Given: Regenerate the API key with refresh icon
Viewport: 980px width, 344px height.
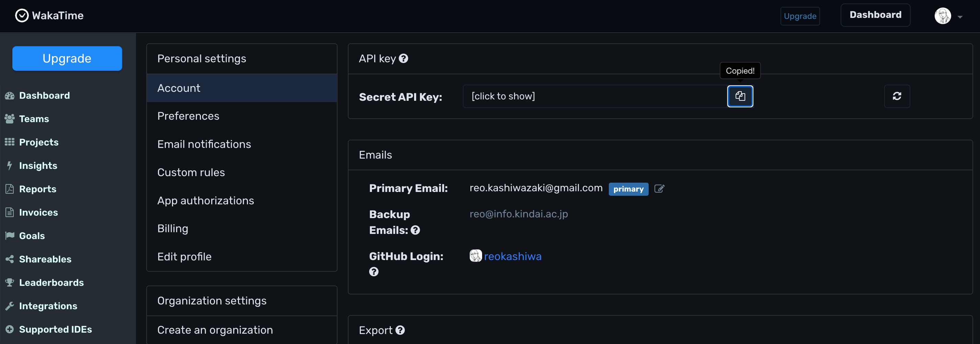Looking at the screenshot, I should pyautogui.click(x=897, y=96).
